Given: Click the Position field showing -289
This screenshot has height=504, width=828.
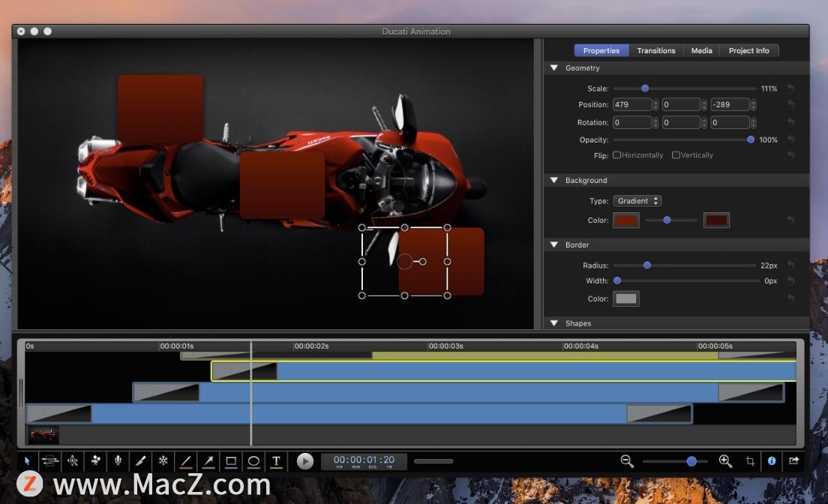Looking at the screenshot, I should click(730, 104).
